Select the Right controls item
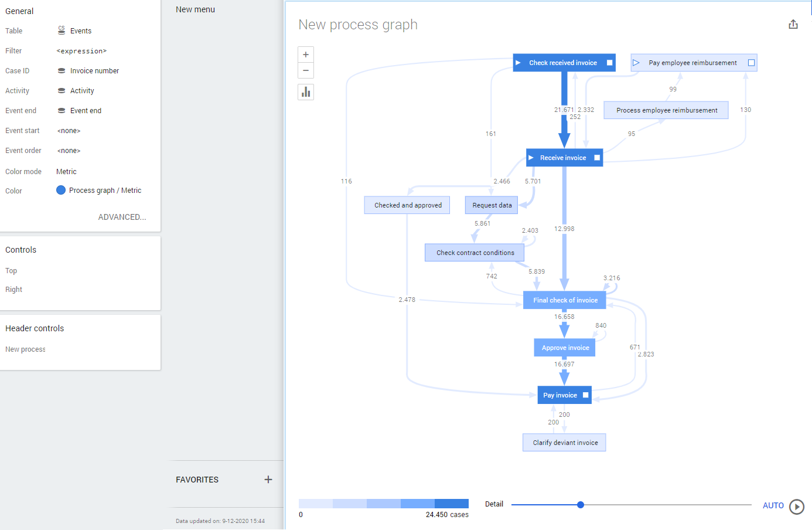The width and height of the screenshot is (812, 530). tap(14, 290)
